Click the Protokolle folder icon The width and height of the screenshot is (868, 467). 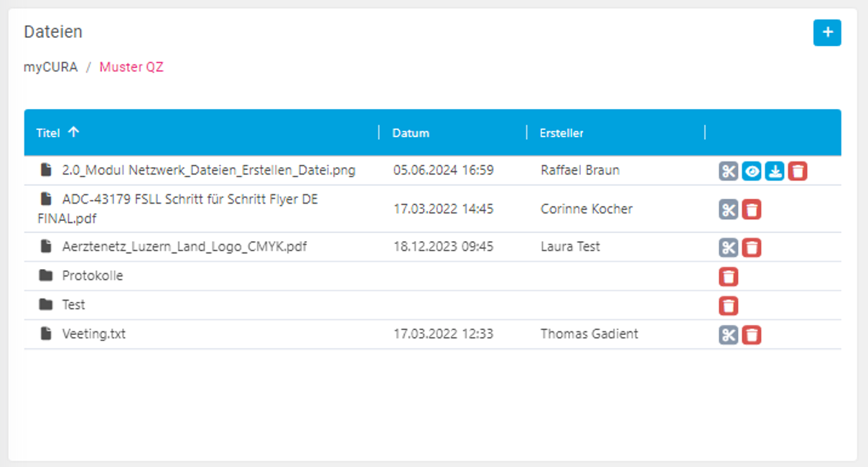coord(46,275)
